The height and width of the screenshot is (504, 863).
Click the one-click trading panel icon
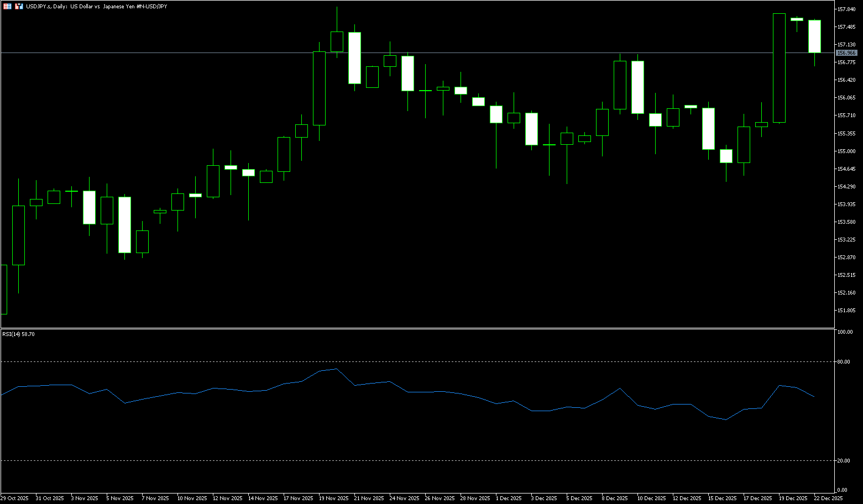click(x=7, y=6)
